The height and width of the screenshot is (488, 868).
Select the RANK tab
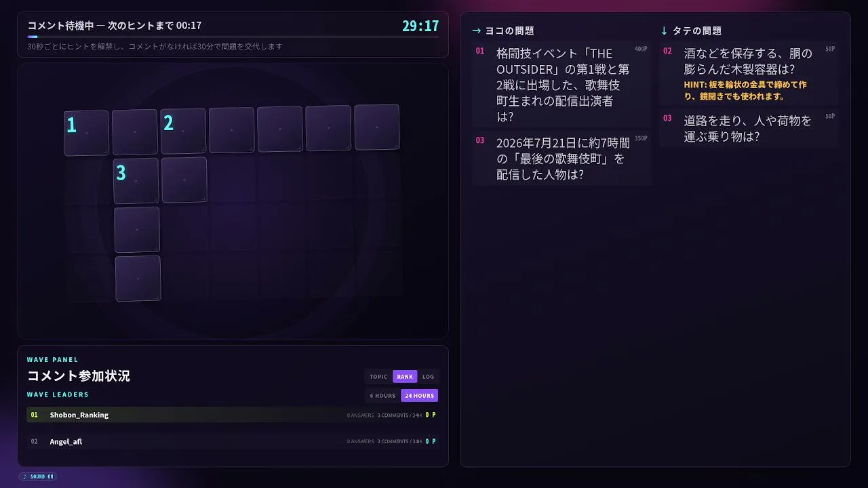(405, 377)
